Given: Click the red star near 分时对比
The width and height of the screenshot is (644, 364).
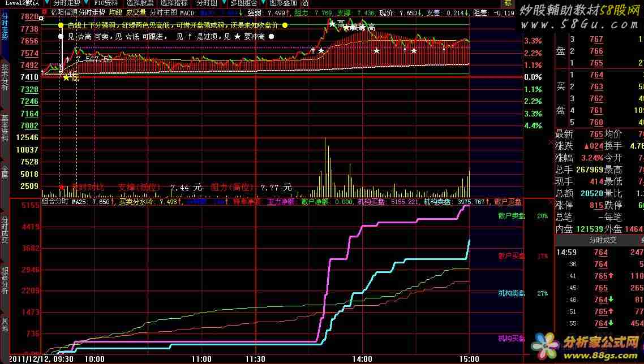Looking at the screenshot, I should tap(62, 187).
